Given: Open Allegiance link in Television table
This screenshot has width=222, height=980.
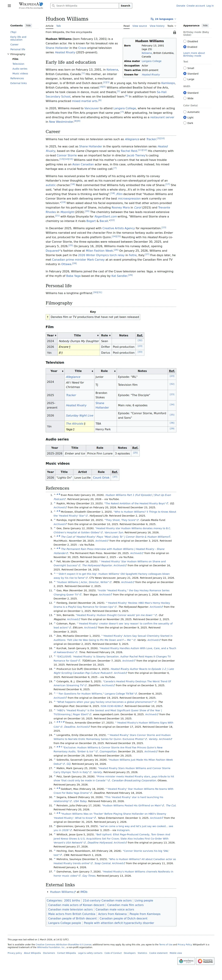Looking at the screenshot, I should coord(73,377).
